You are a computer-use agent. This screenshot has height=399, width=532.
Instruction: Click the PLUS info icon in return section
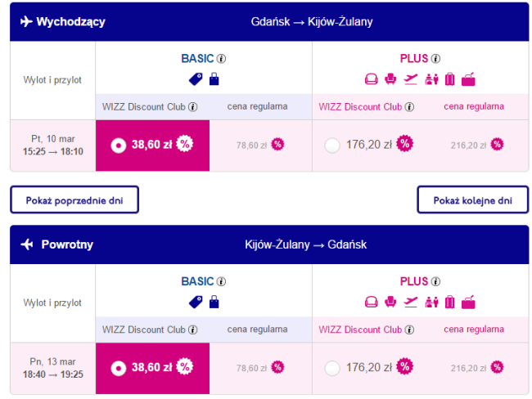click(x=436, y=281)
